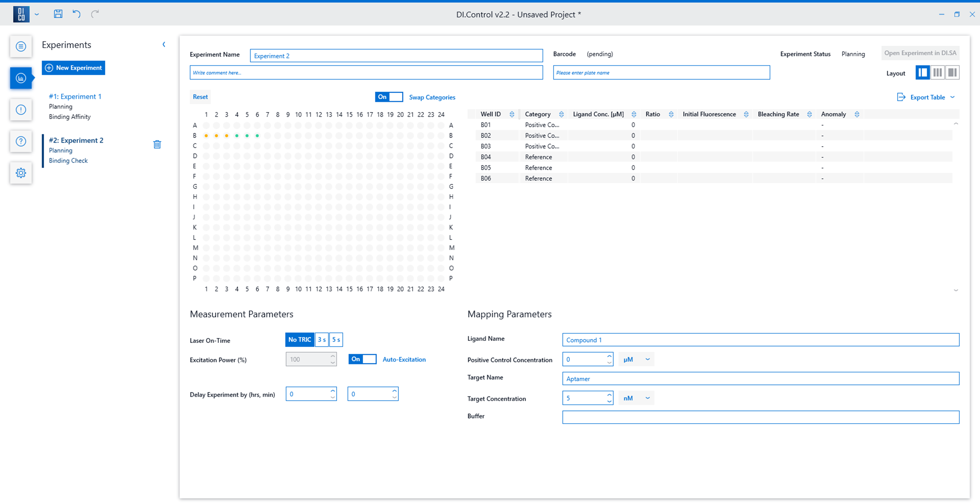Click the New Experiment button
The image size is (980, 504).
point(73,68)
